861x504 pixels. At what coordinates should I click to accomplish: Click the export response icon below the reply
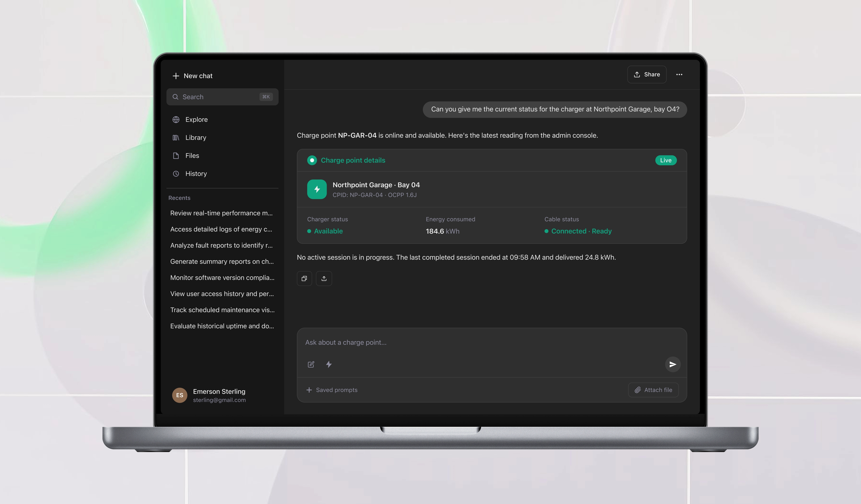point(324,278)
